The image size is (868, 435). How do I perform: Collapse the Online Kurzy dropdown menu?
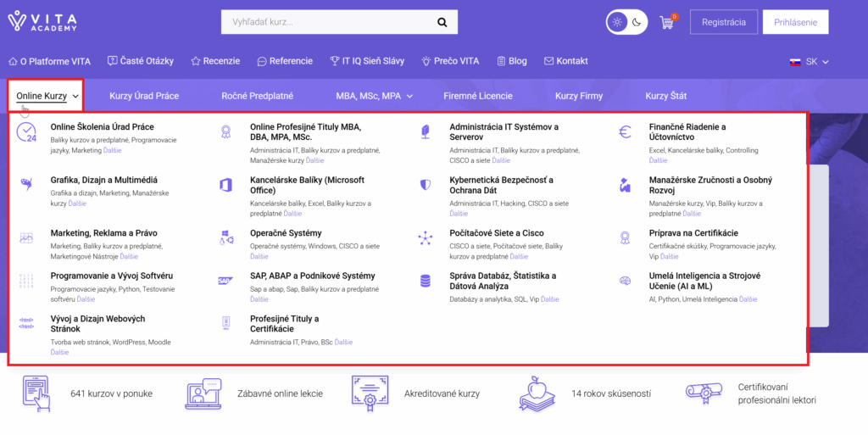point(47,96)
